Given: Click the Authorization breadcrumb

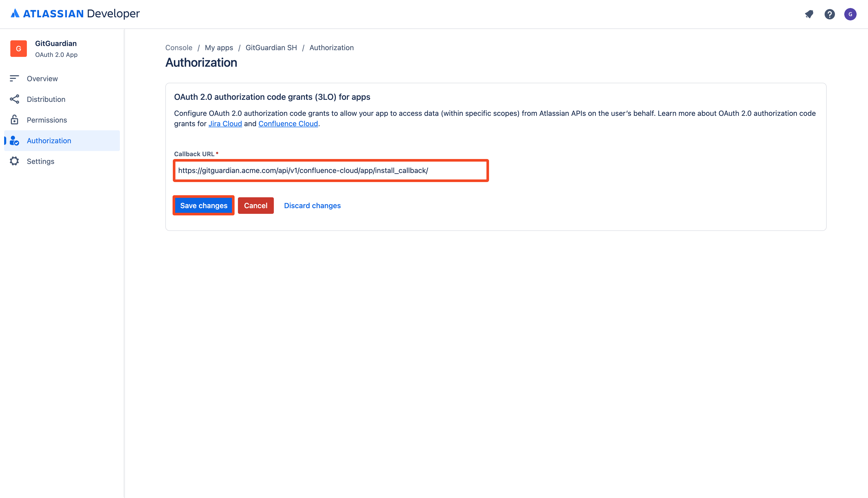Looking at the screenshot, I should tap(331, 48).
